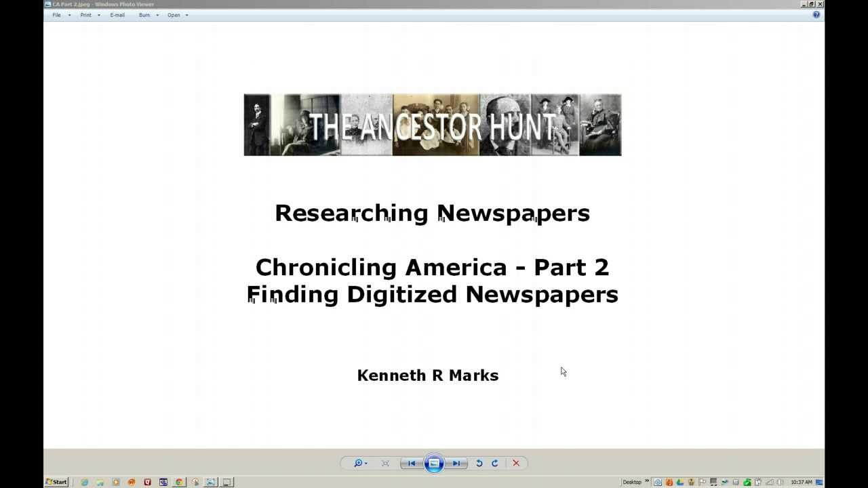Click the network signal bars tray icon
Viewport: 868px width, 488px height.
(x=770, y=482)
